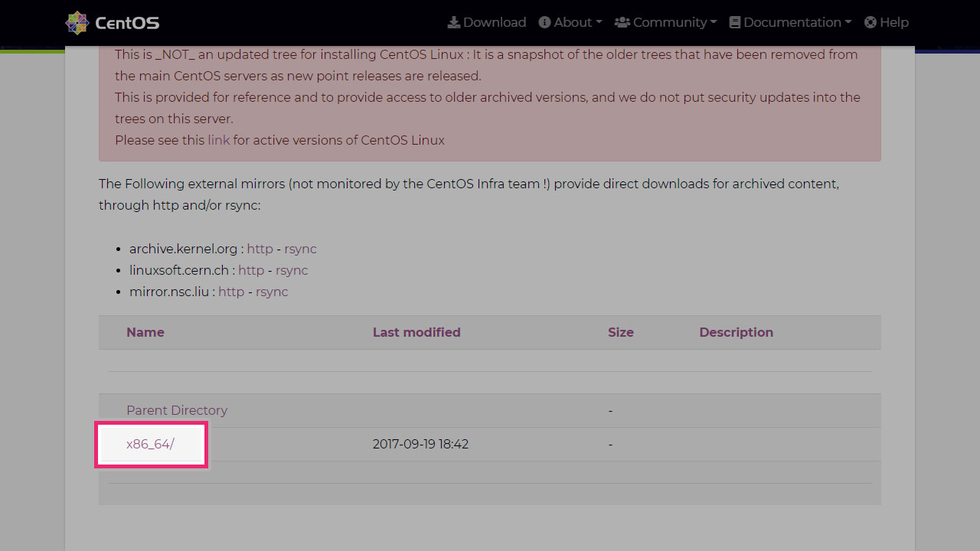The height and width of the screenshot is (551, 980).
Task: Open mirror.nsc.liu rsync mirror
Action: pyautogui.click(x=272, y=292)
